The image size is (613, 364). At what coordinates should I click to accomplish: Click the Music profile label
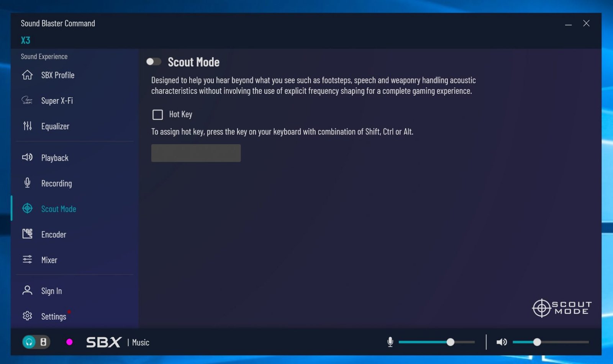[x=141, y=342]
